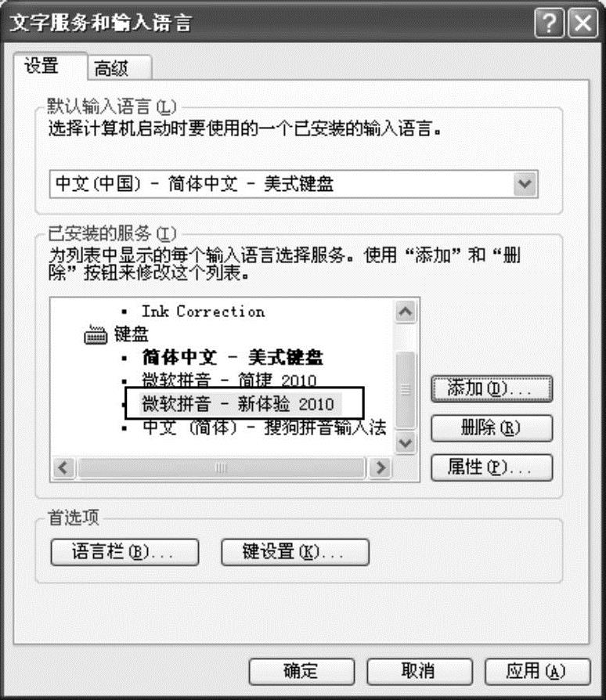Select 微软拼音 - 新体验 2010 in the list
Viewport: 606px width, 700px height.
238,404
